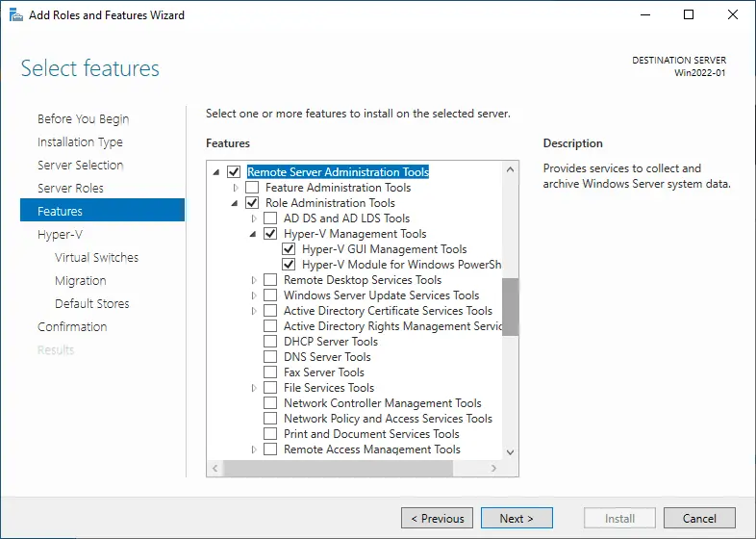Check Windows Server Update Services Tools

point(270,295)
